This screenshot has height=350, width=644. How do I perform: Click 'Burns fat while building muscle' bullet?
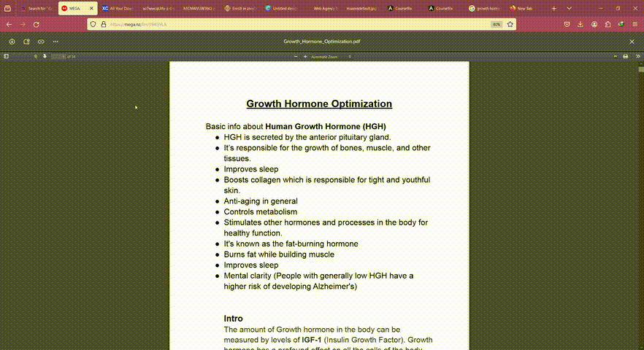(279, 254)
